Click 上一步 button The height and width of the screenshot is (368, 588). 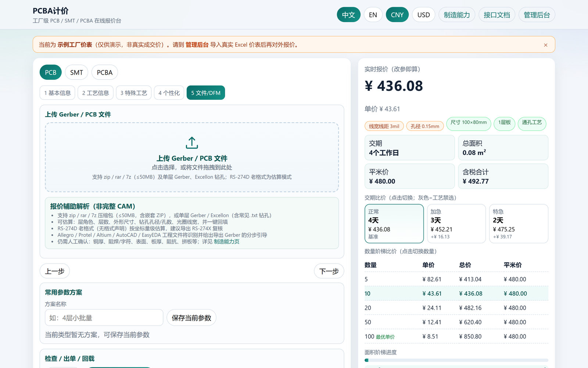[55, 271]
